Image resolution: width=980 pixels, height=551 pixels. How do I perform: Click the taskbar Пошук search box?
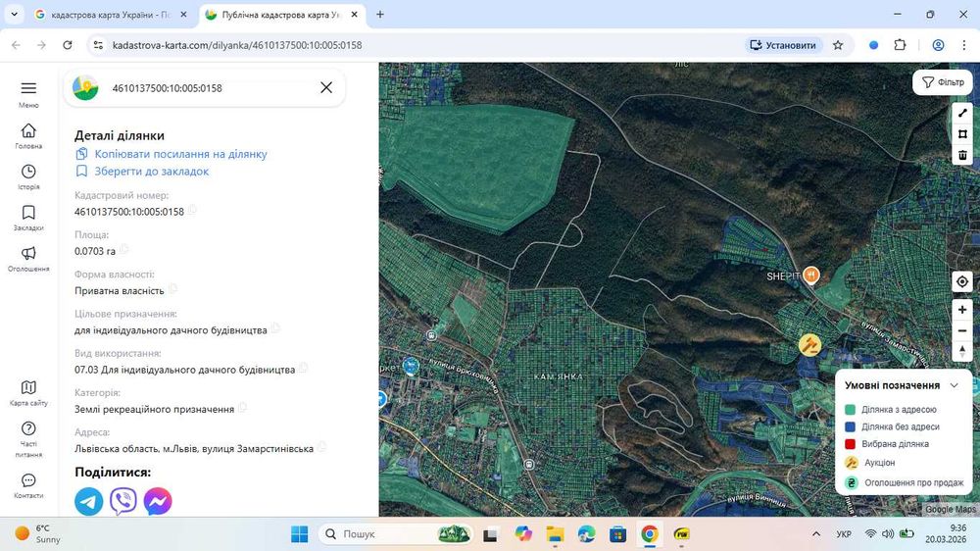[x=397, y=534]
